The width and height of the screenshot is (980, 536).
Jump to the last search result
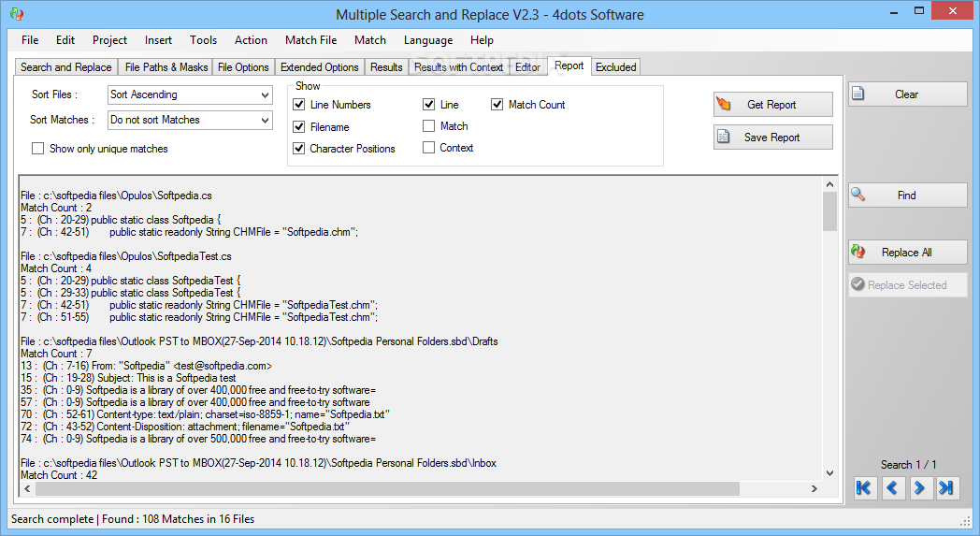947,487
